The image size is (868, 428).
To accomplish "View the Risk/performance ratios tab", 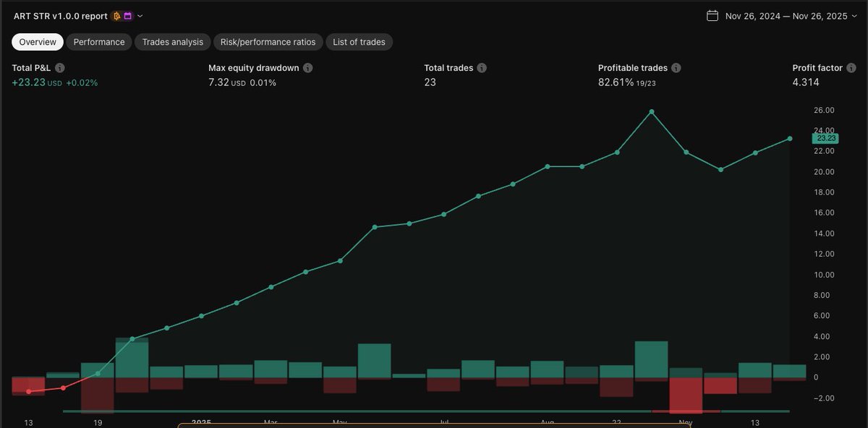I will click(x=268, y=41).
